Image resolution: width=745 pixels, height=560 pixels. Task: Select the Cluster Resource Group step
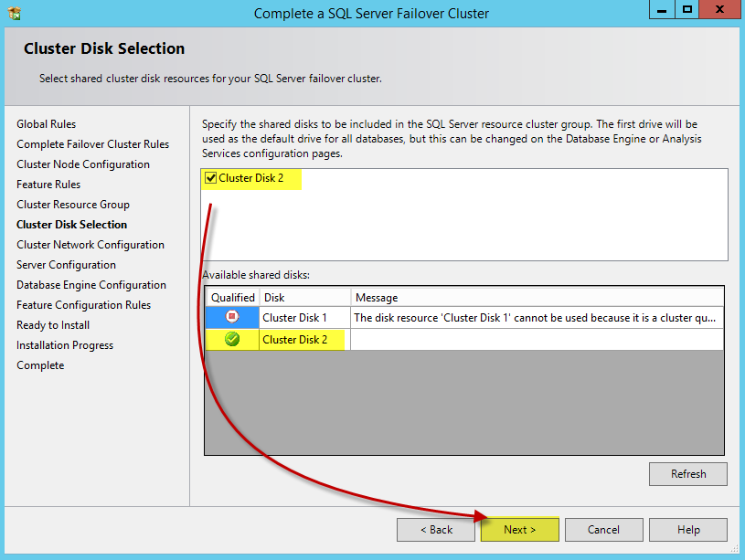(73, 205)
